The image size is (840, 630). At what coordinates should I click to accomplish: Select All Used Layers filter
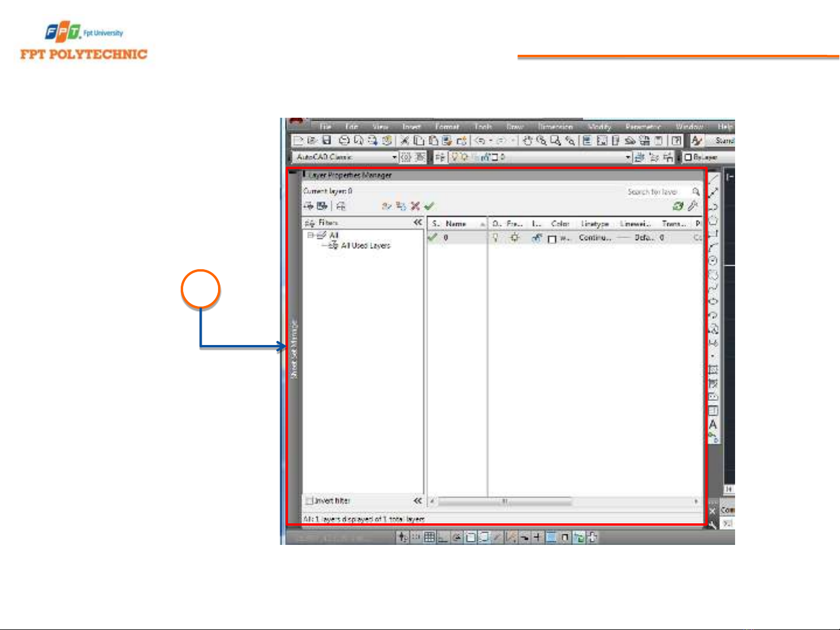(x=365, y=246)
